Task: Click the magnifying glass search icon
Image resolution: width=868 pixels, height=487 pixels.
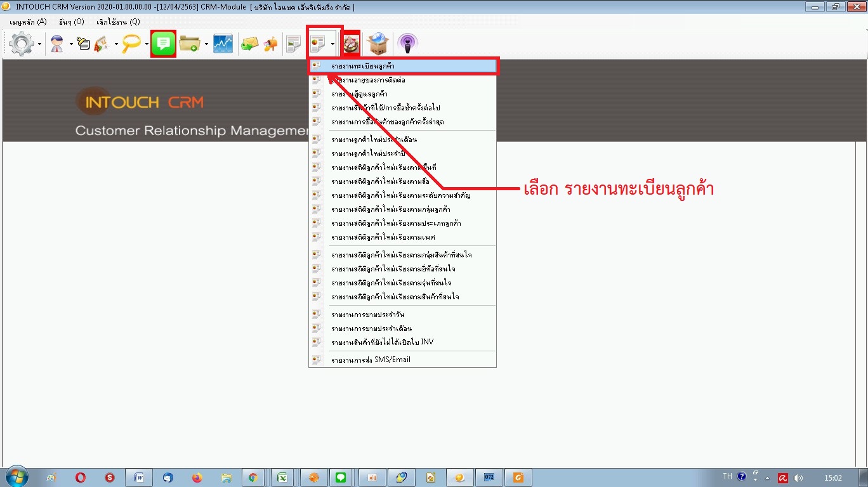Action: [132, 44]
